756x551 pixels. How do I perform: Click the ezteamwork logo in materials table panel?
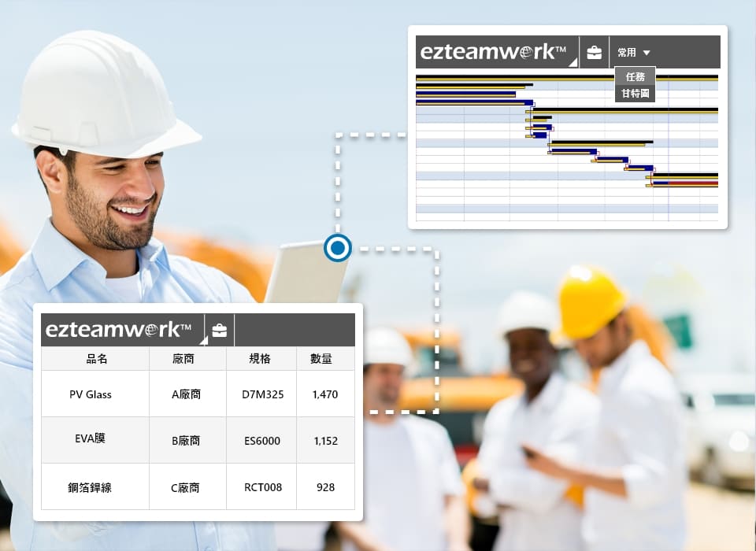point(118,330)
